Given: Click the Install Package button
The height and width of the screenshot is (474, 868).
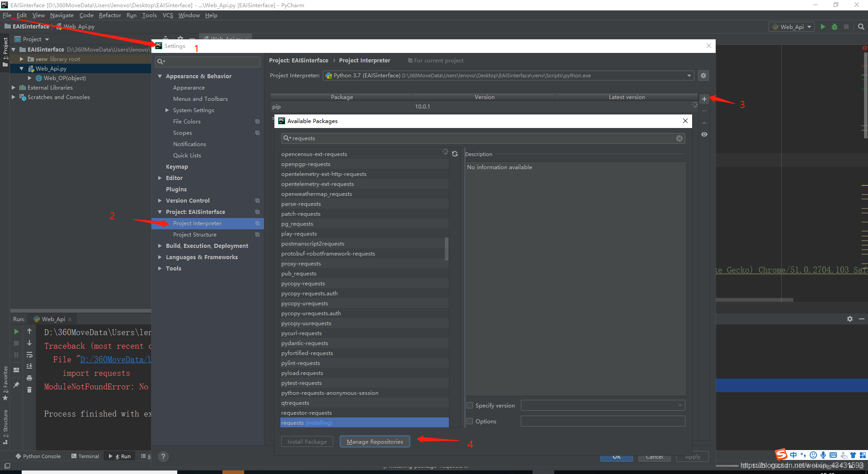Looking at the screenshot, I should click(x=307, y=442).
